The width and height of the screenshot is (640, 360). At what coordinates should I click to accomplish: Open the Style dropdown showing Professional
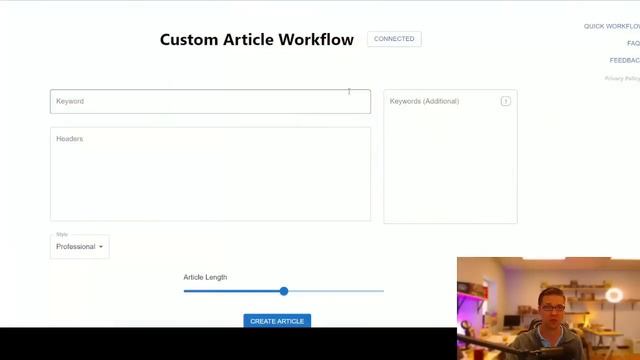coord(80,247)
